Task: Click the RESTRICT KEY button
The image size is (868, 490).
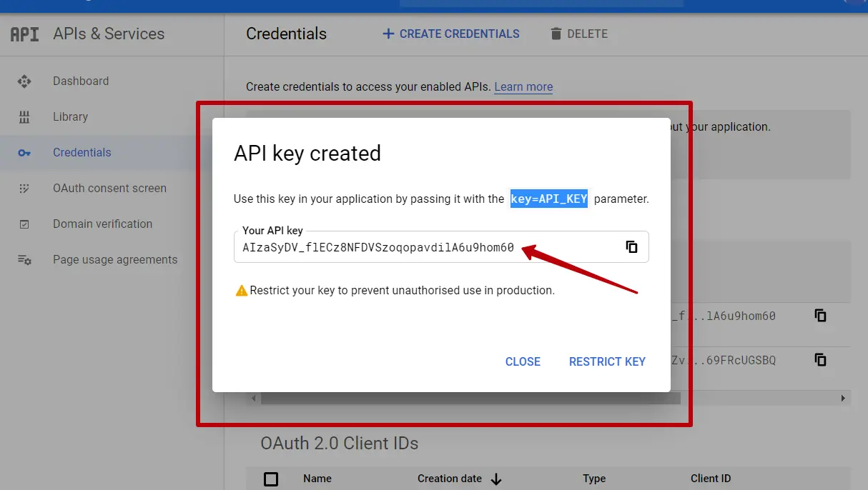Action: click(607, 361)
